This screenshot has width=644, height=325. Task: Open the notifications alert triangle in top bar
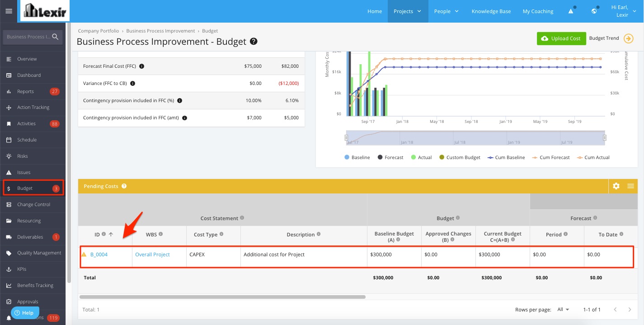(x=571, y=11)
